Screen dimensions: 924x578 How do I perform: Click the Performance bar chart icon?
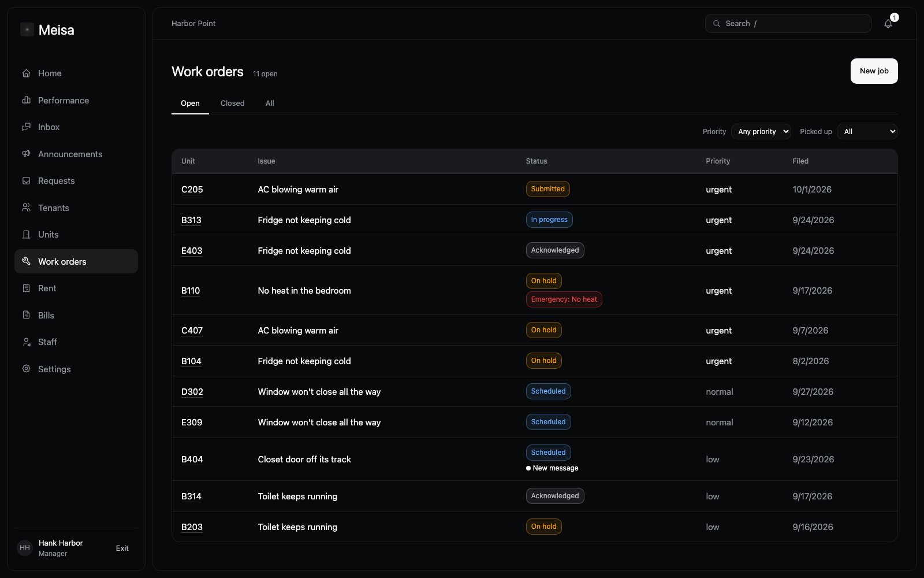26,100
